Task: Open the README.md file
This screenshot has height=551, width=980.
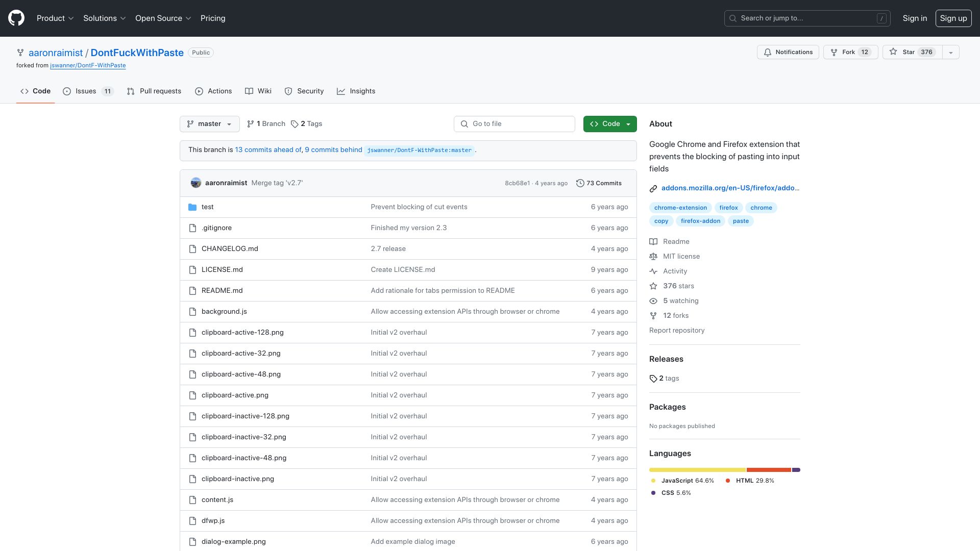Action: coord(222,291)
